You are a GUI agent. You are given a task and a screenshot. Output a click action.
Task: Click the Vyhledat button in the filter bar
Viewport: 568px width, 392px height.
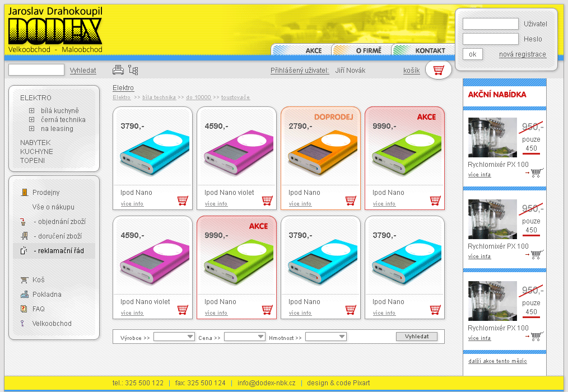click(417, 337)
